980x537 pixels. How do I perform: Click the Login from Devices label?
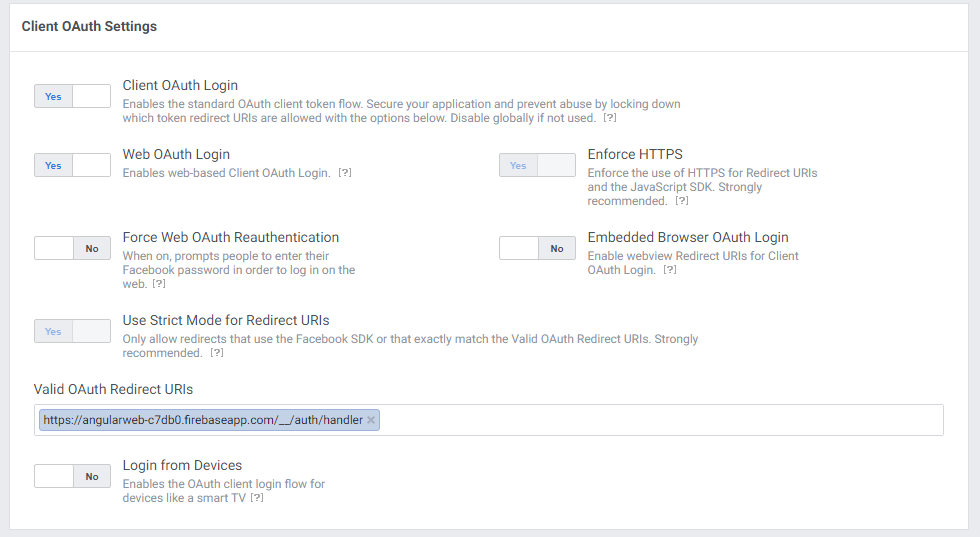pos(182,465)
